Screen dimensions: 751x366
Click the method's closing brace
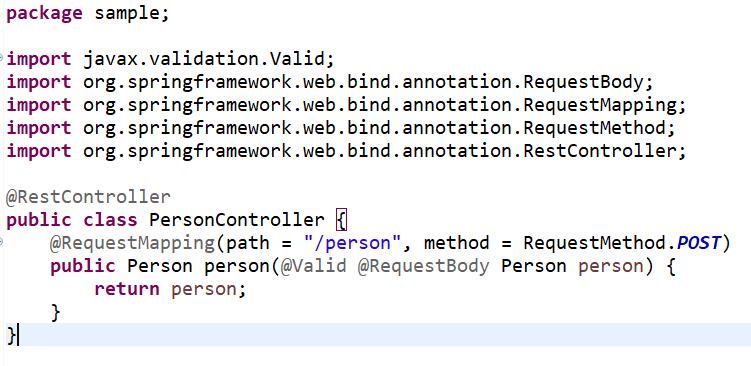point(56,312)
